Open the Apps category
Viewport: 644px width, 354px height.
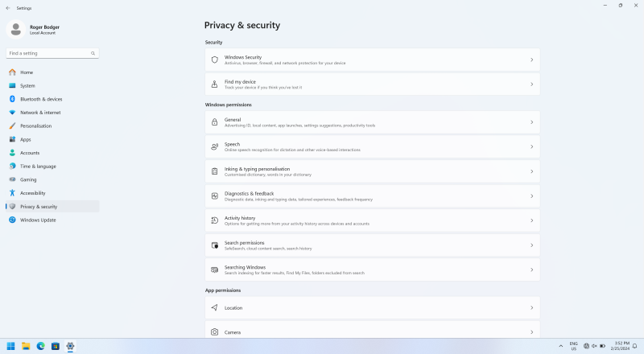coord(52,139)
